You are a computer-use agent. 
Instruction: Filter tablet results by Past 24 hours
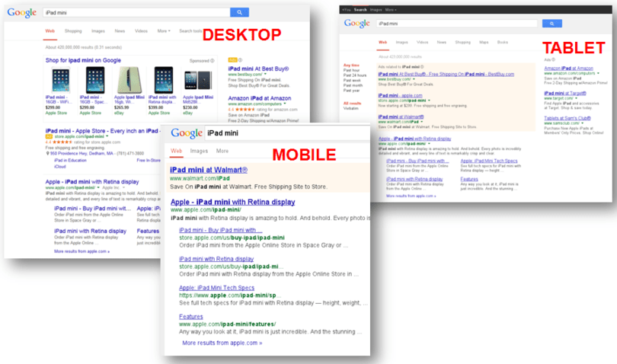[x=354, y=75]
